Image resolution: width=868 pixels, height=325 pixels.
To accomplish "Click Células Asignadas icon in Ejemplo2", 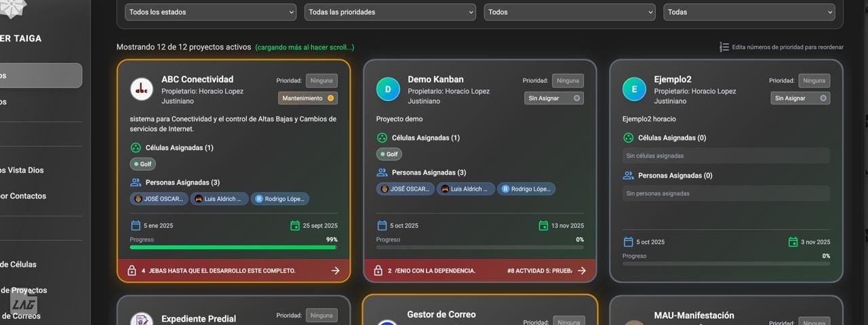I will pyautogui.click(x=628, y=138).
